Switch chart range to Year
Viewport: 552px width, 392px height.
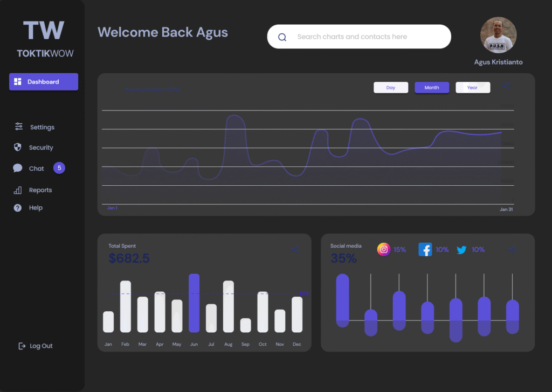tap(473, 88)
